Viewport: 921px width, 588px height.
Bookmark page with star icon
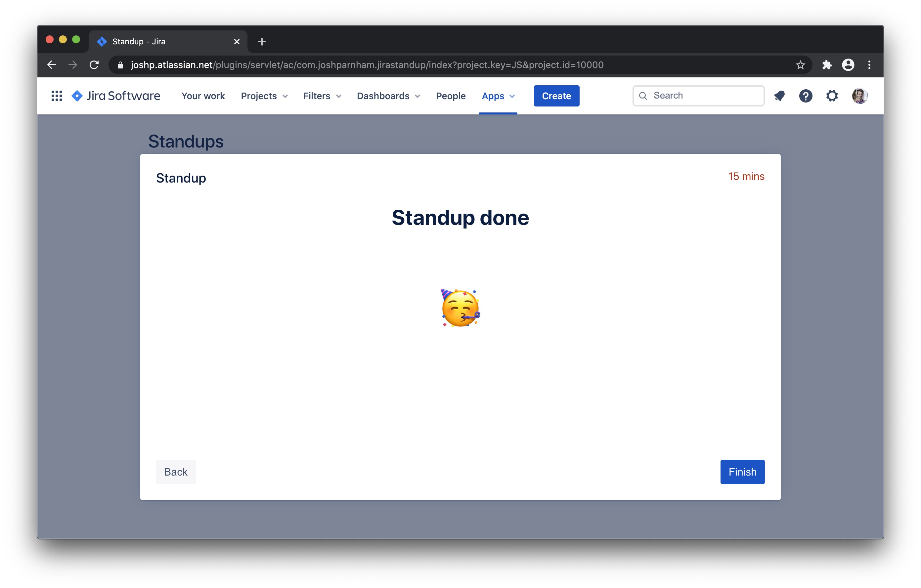pos(800,65)
